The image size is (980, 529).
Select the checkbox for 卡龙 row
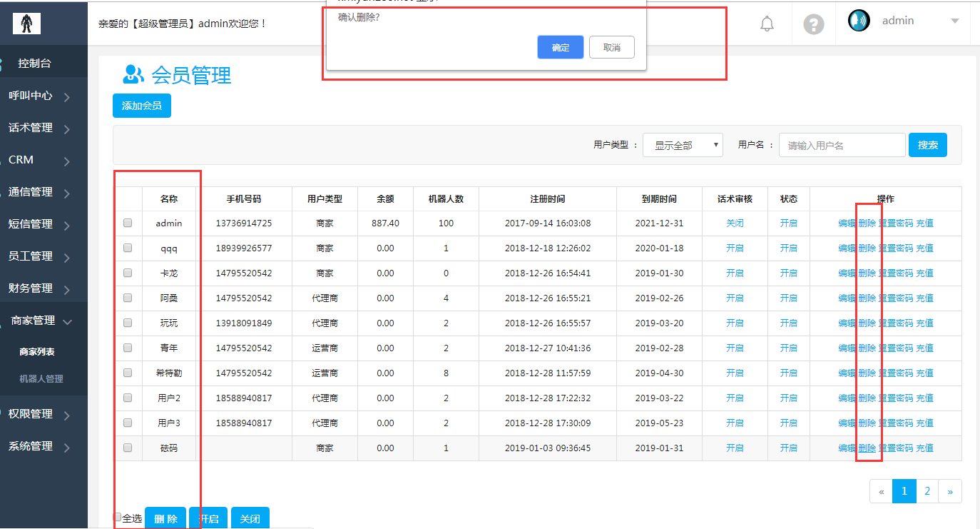point(128,273)
